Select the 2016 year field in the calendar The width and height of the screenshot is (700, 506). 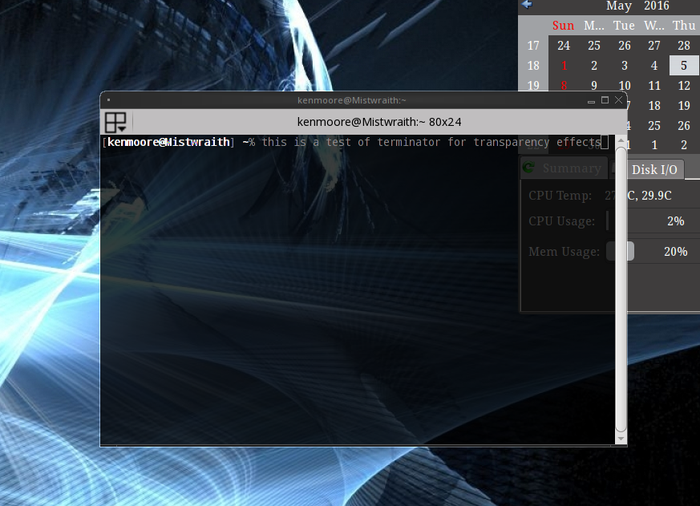[x=656, y=6]
